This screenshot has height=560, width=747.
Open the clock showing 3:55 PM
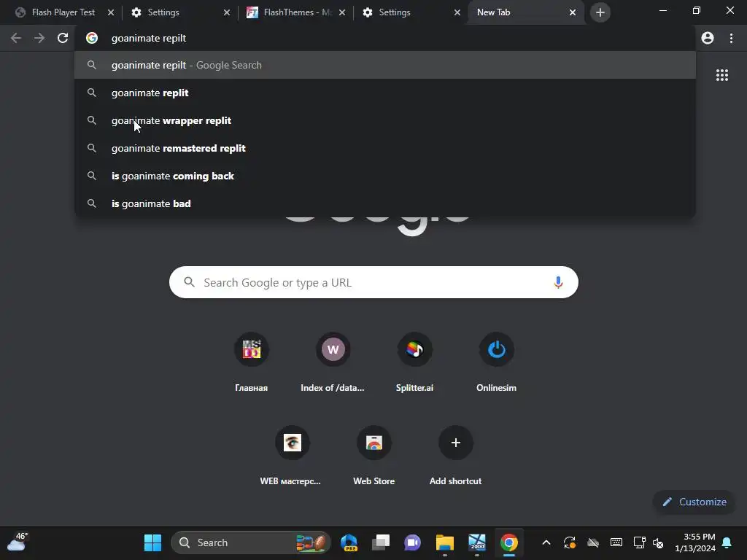pyautogui.click(x=695, y=542)
